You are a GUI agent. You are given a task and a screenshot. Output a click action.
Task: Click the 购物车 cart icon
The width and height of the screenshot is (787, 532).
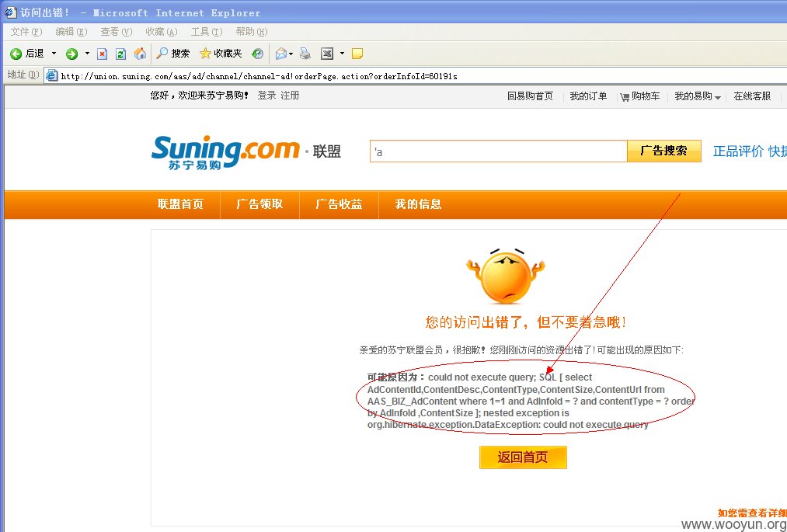click(x=625, y=97)
